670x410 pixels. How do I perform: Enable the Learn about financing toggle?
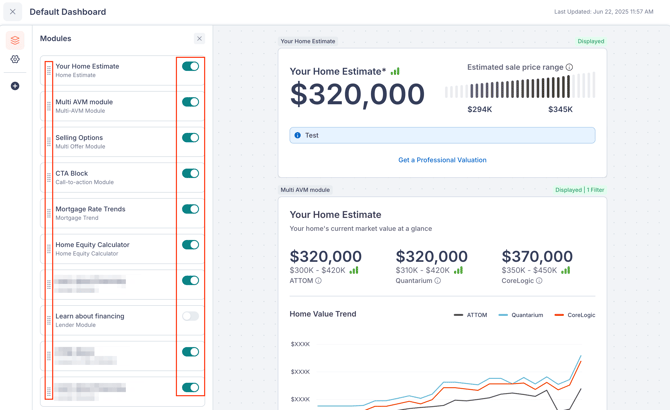click(x=190, y=316)
